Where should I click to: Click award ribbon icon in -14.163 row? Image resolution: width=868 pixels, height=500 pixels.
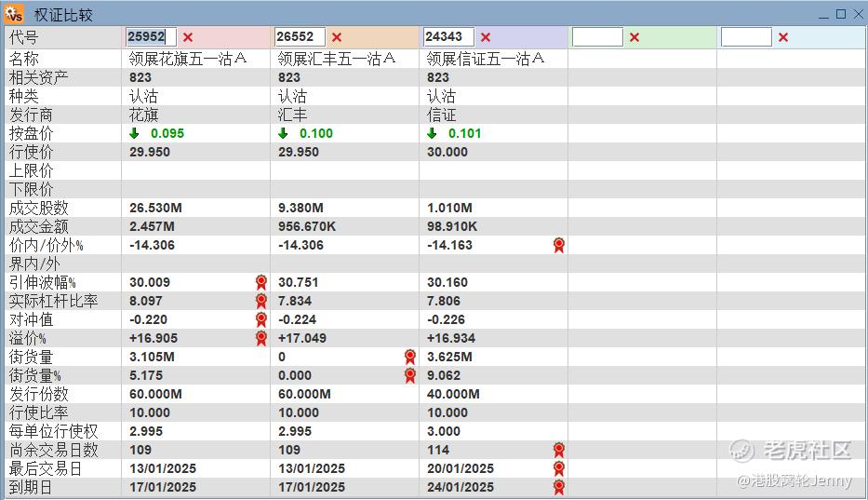click(x=558, y=245)
